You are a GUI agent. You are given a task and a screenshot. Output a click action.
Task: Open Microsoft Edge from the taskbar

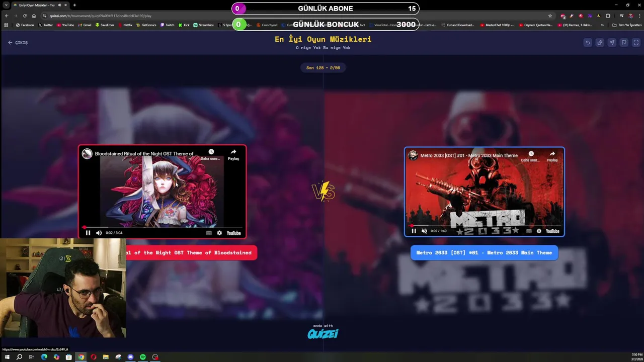[44, 357]
